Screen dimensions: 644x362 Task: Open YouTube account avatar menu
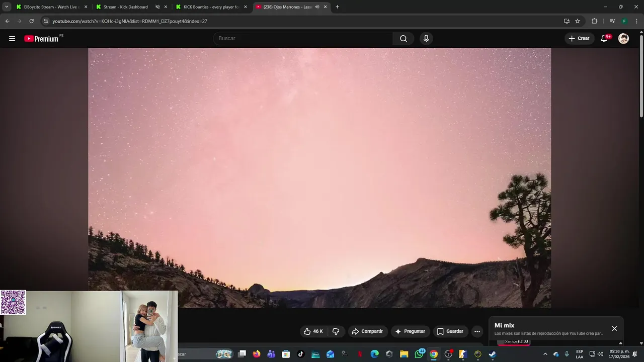[623, 39]
